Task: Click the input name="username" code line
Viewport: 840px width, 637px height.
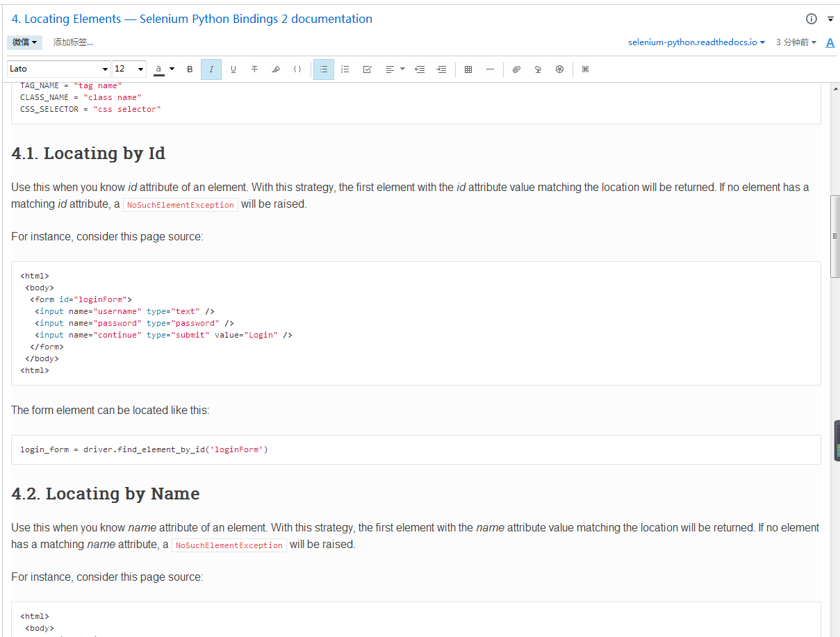Action: [124, 311]
